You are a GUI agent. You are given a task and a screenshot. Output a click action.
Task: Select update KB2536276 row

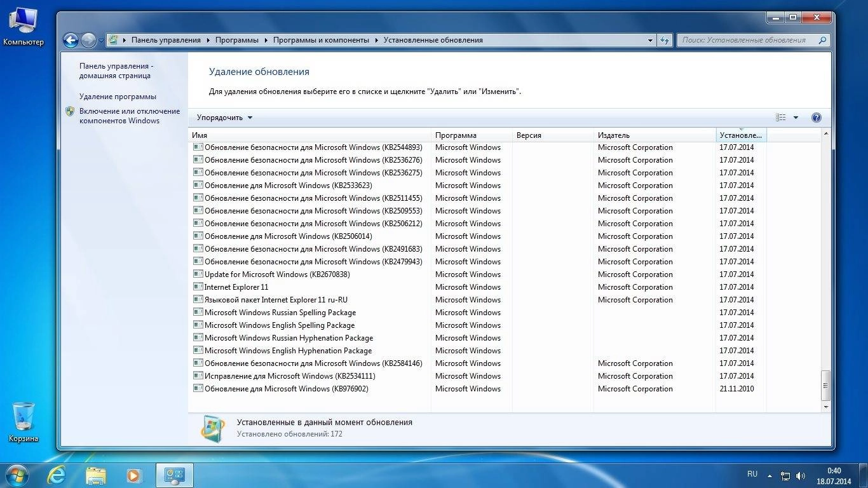click(478, 160)
